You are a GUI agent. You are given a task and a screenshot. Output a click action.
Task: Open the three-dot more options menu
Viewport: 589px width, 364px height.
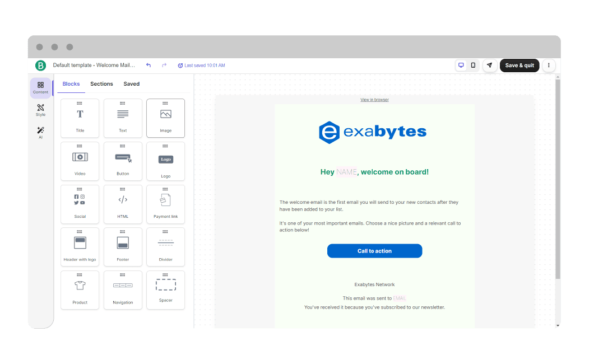click(x=549, y=66)
